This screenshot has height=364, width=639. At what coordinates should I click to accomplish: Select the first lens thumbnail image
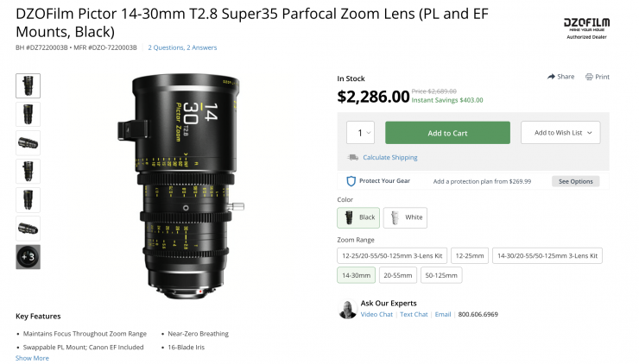[x=28, y=86]
